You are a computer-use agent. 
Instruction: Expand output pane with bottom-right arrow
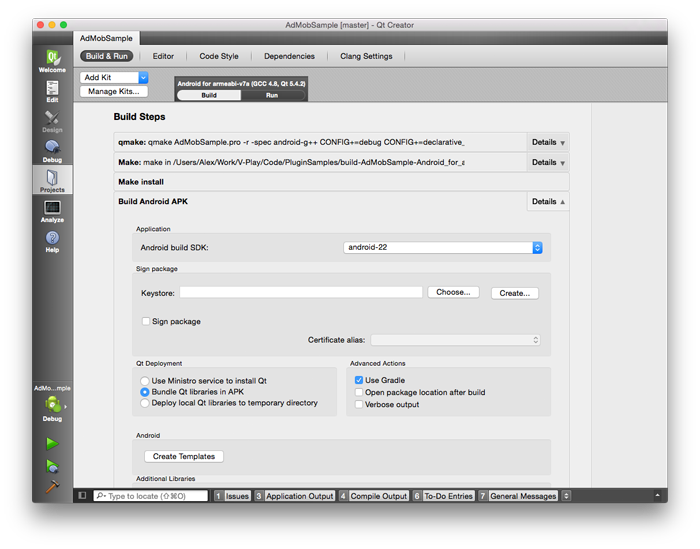click(657, 495)
